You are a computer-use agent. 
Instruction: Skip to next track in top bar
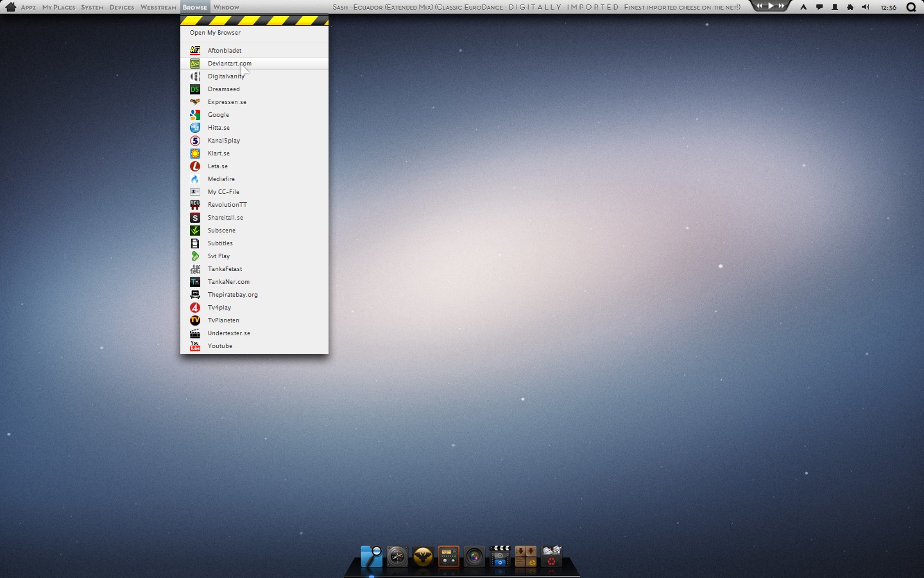[781, 6]
